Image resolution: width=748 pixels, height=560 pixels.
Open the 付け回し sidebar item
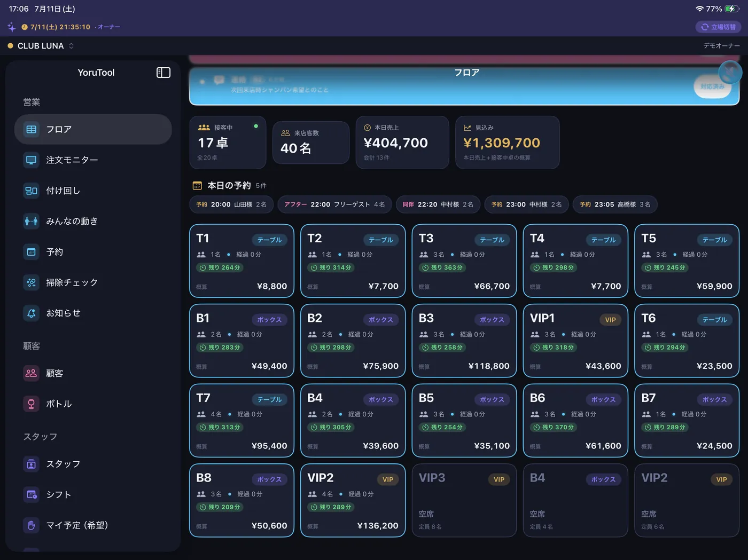click(93, 191)
